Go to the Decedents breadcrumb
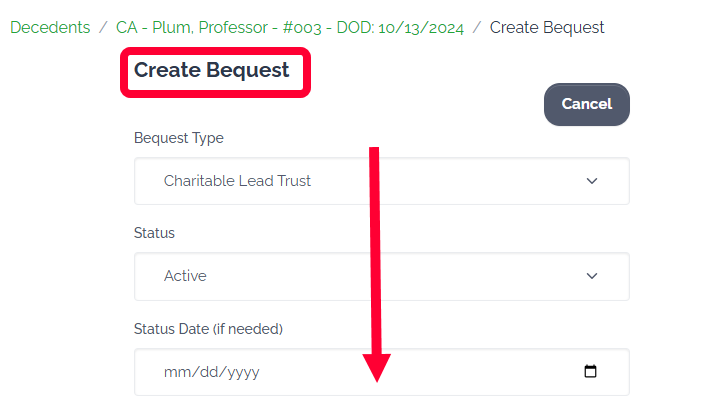Image resolution: width=704 pixels, height=400 pixels. point(50,28)
